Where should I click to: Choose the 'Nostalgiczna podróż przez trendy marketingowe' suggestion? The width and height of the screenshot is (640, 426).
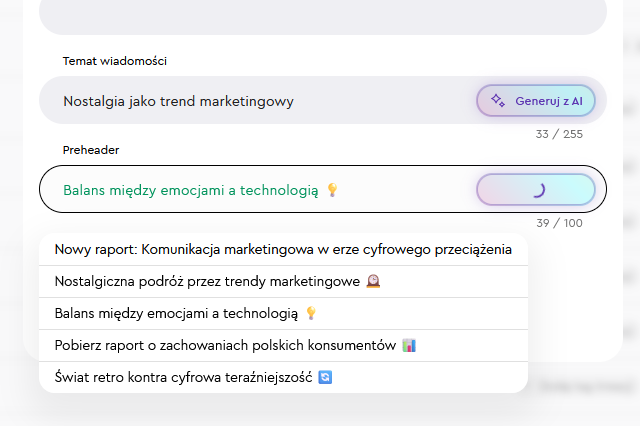[208, 282]
